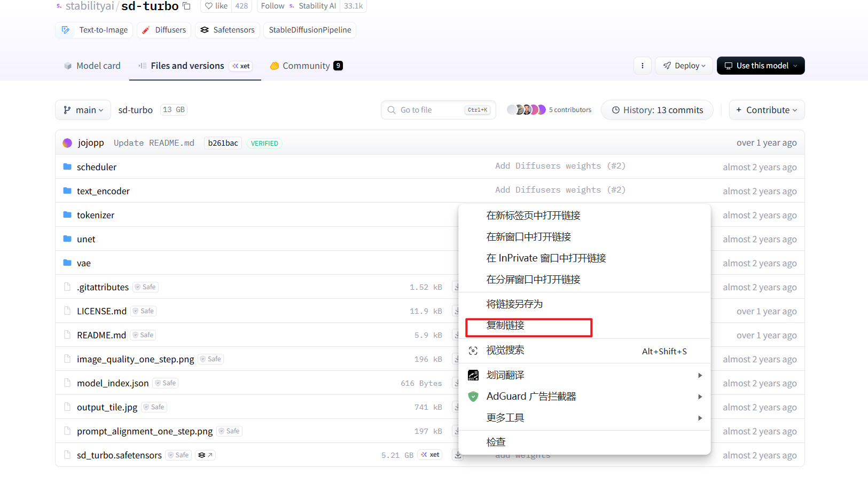Viewport: 868px width, 484px height.
Task: Open the Diffusers library tag
Action: [x=164, y=30]
